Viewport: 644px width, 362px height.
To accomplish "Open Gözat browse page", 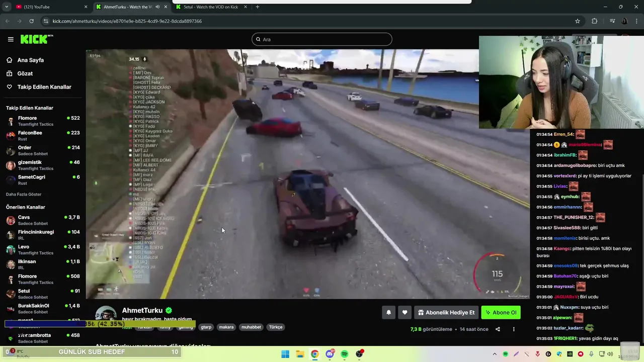I will tap(20, 73).
